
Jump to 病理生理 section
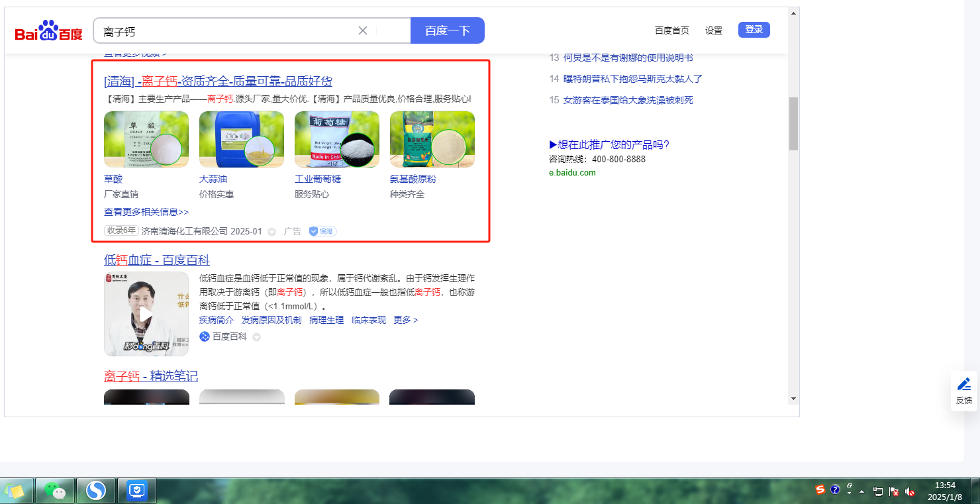pos(326,320)
